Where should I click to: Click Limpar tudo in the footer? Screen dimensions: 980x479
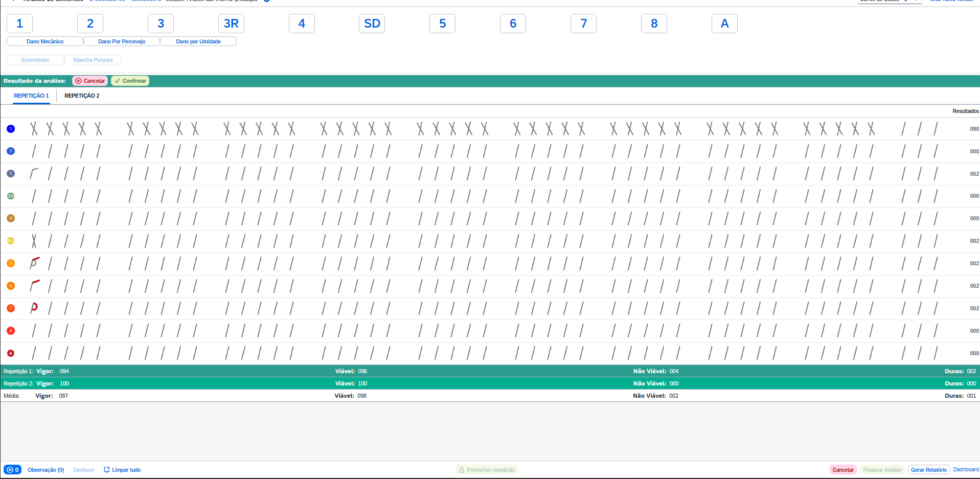click(122, 470)
